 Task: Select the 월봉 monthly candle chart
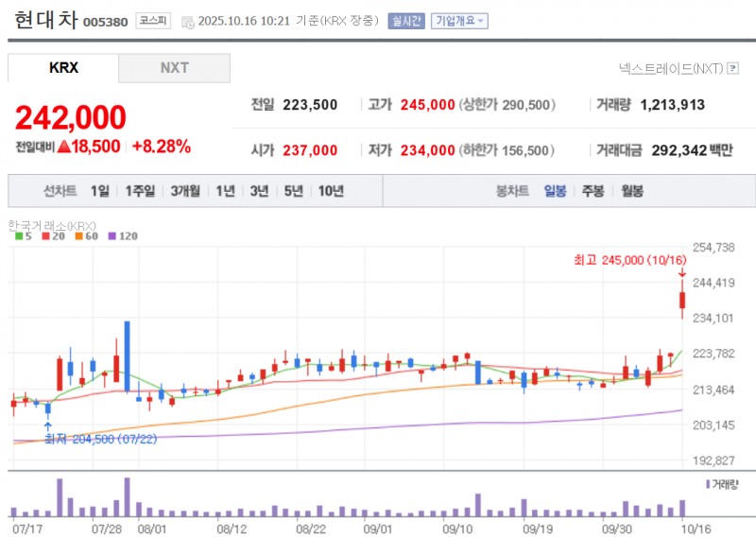point(632,191)
